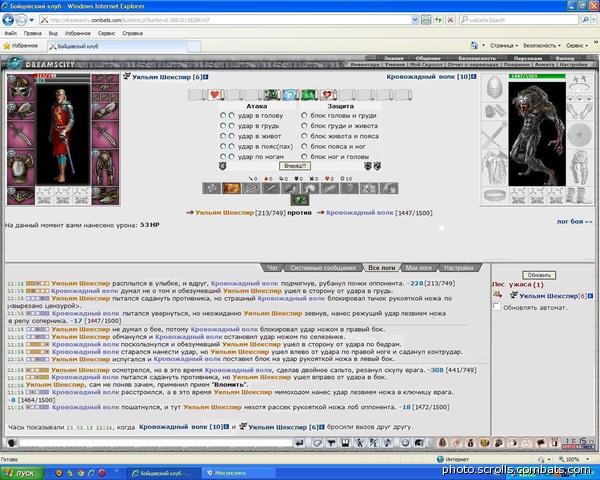This screenshot has height=480, width=600.
Task: Open info icon next to Кровожадный волк [10] header
Action: coord(474,77)
